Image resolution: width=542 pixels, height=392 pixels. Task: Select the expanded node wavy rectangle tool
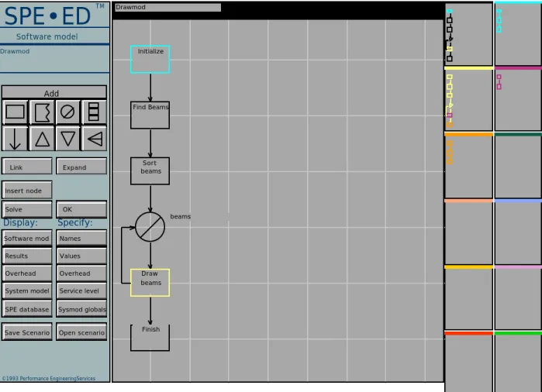[x=42, y=112]
